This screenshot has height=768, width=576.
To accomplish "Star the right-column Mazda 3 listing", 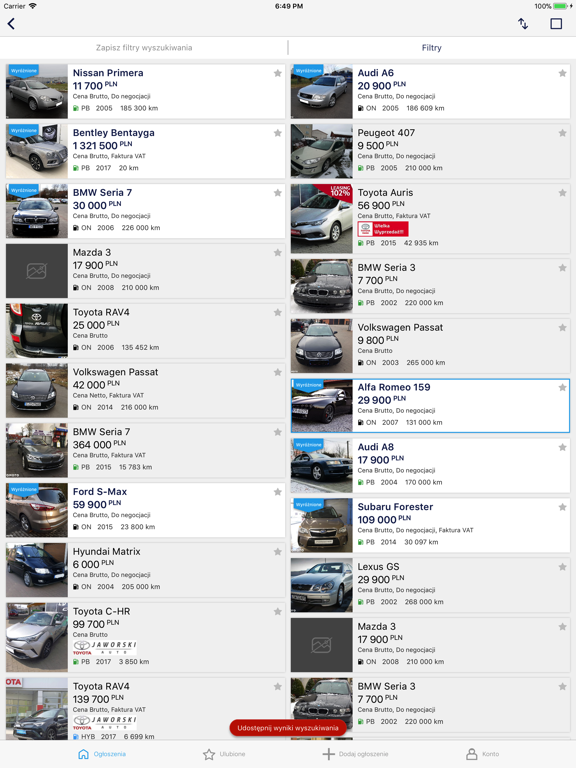I will pyautogui.click(x=562, y=626).
